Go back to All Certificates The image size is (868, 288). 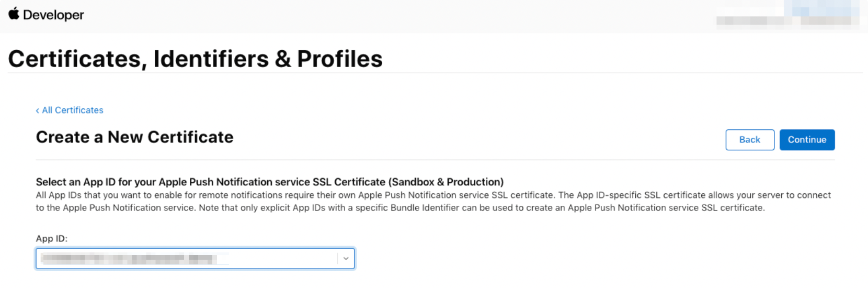[x=73, y=110]
